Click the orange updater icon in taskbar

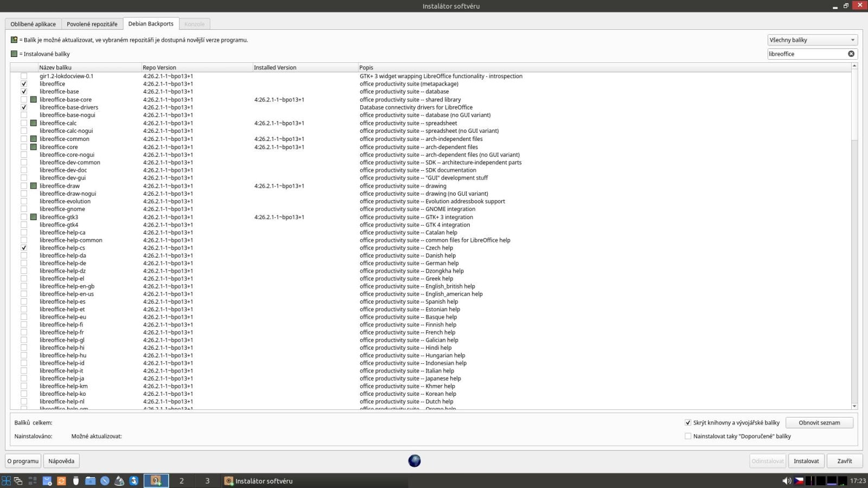coord(61,481)
